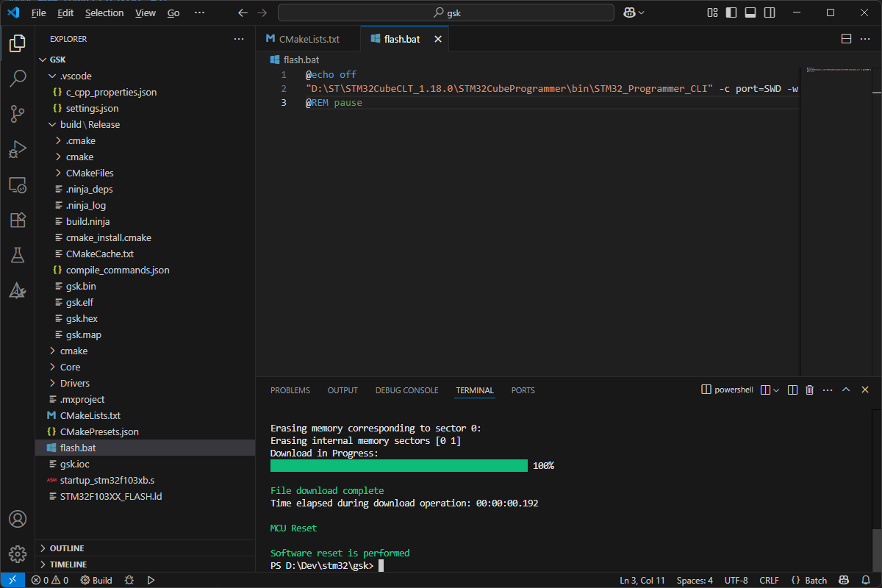
Task: Split the editor using the editor toolbar icon
Action: point(846,39)
